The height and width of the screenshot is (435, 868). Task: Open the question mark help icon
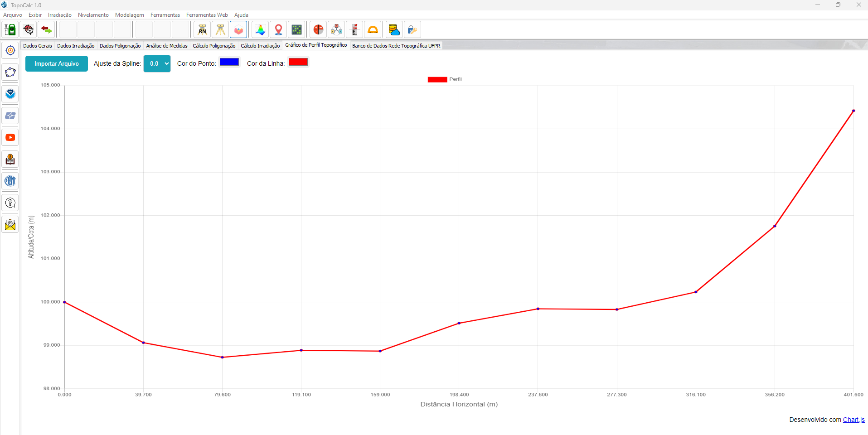coord(10,203)
